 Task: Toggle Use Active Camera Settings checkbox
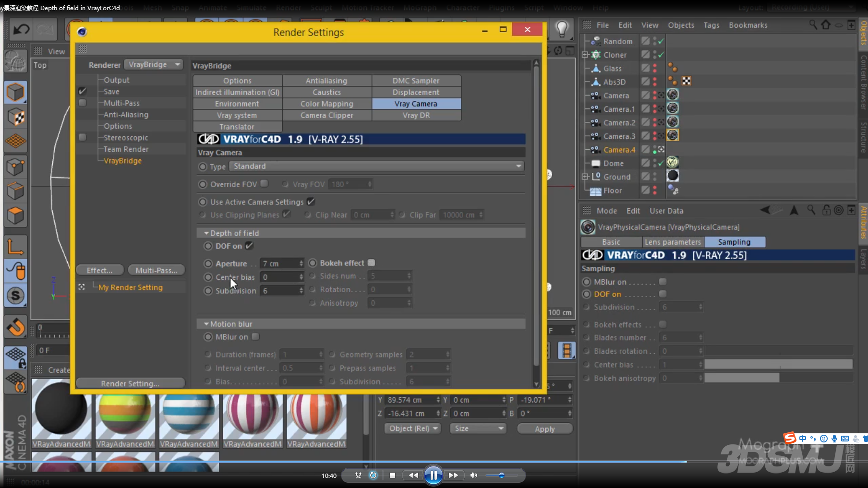(x=311, y=202)
